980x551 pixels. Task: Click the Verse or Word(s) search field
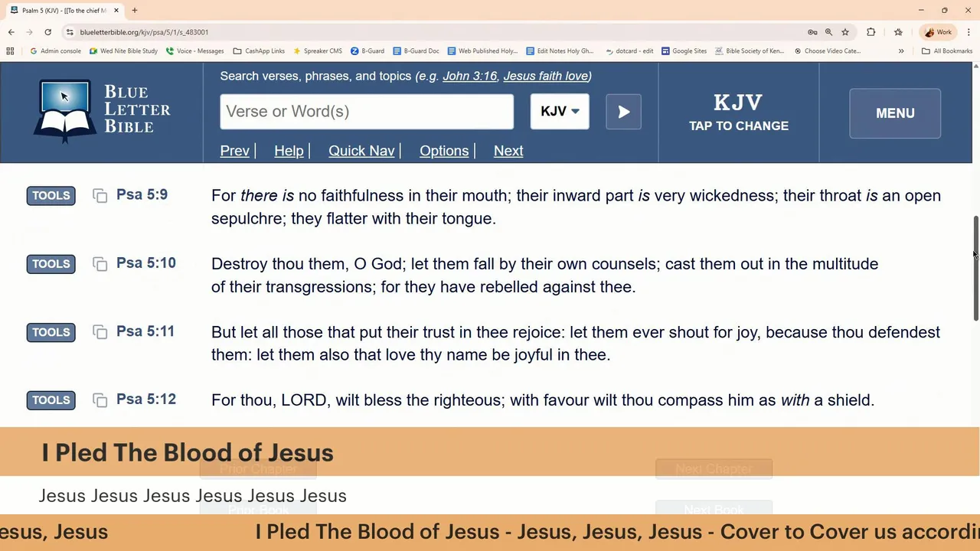coord(367,112)
